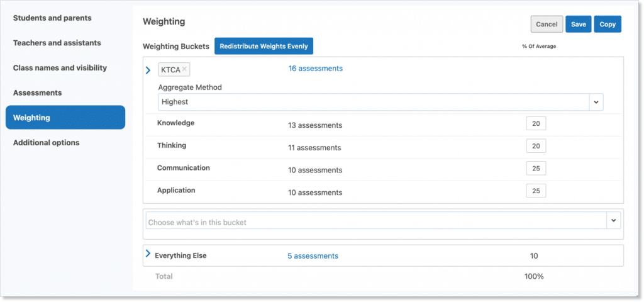Expand the Everything Else bucket chevron
Screen dimensions: 644x302
coord(148,254)
